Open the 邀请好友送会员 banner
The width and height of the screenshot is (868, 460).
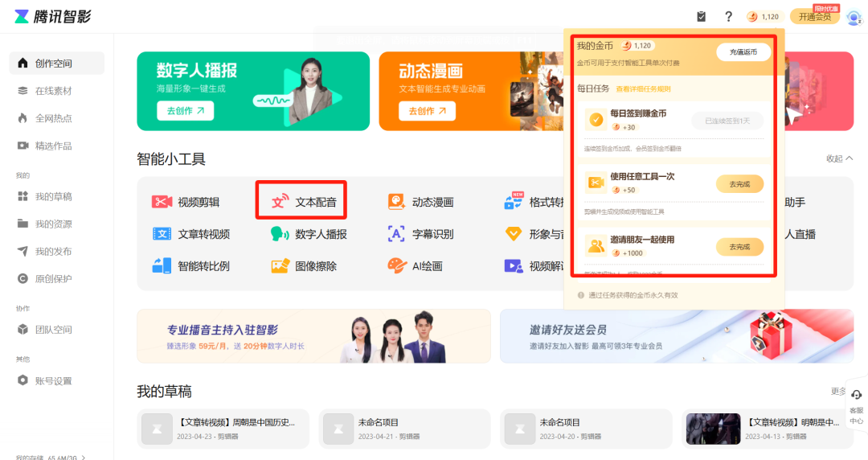tap(677, 336)
